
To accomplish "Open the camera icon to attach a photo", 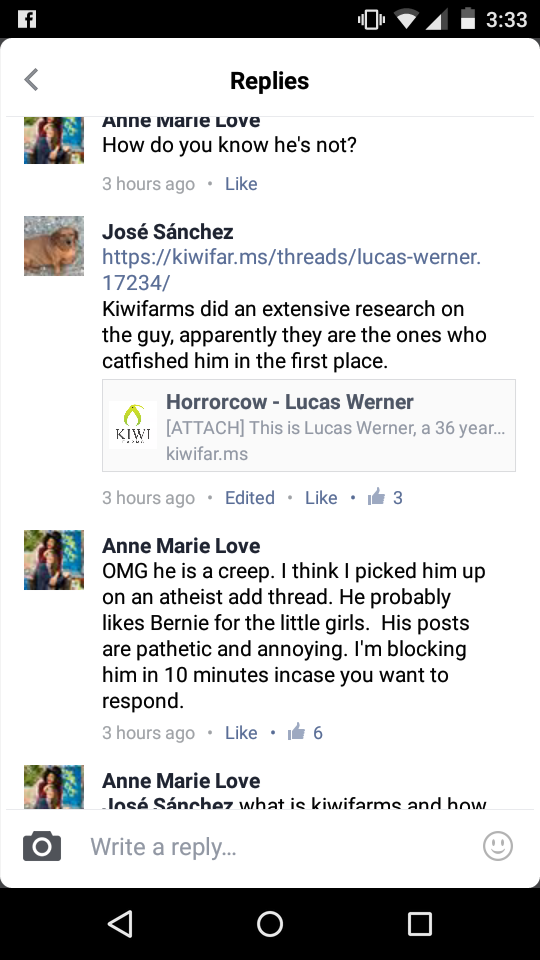I will pos(42,847).
